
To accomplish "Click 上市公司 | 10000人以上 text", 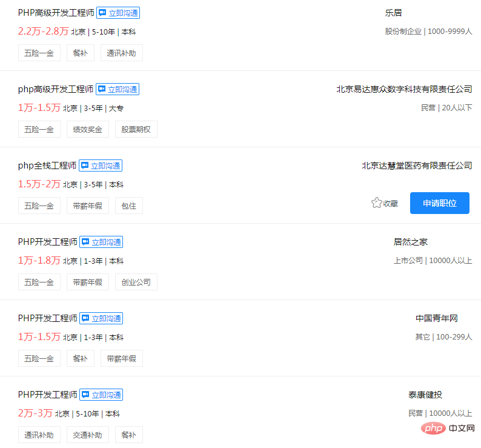I will tap(433, 261).
